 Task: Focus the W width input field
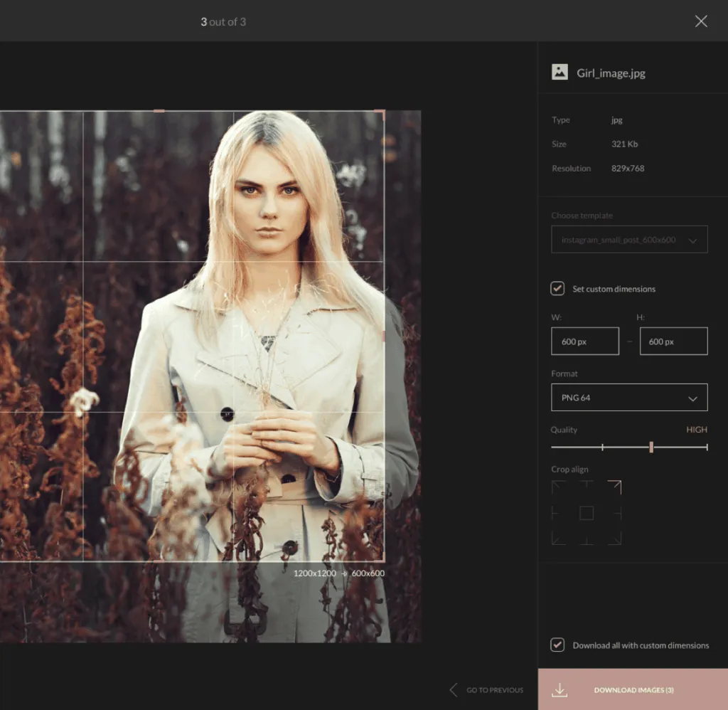click(x=585, y=341)
